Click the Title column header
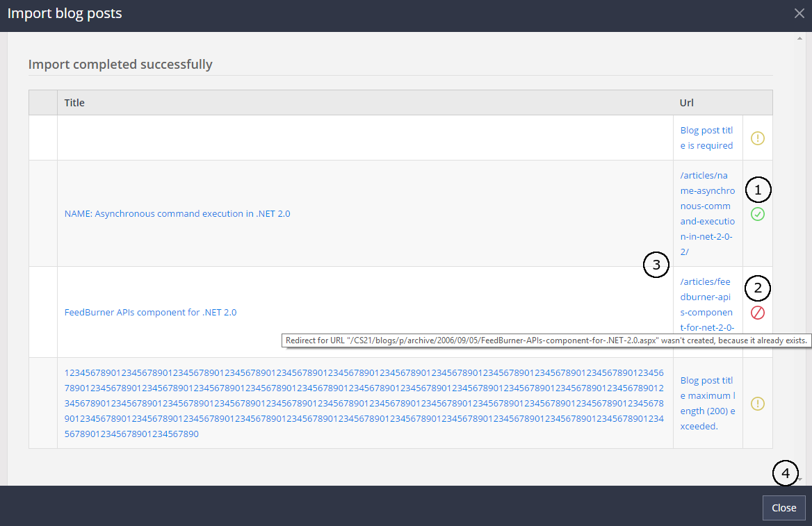 pos(74,103)
